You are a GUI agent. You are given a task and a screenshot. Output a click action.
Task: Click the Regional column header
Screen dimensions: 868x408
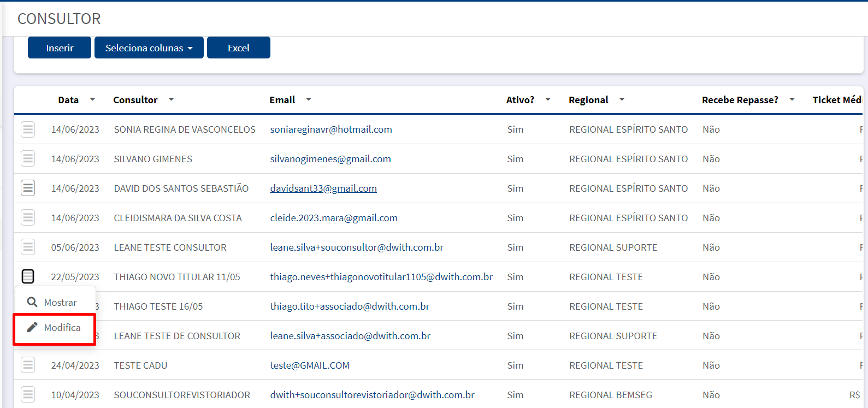point(588,100)
